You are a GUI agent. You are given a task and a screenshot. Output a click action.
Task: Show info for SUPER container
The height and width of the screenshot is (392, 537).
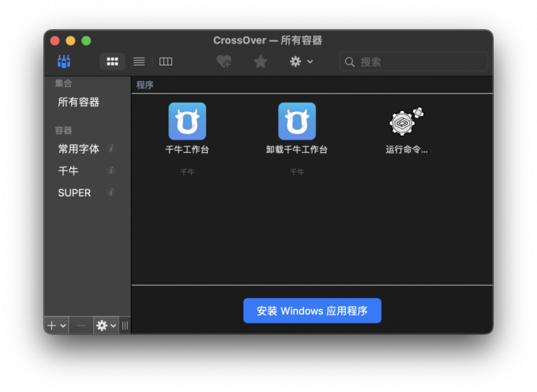click(111, 192)
